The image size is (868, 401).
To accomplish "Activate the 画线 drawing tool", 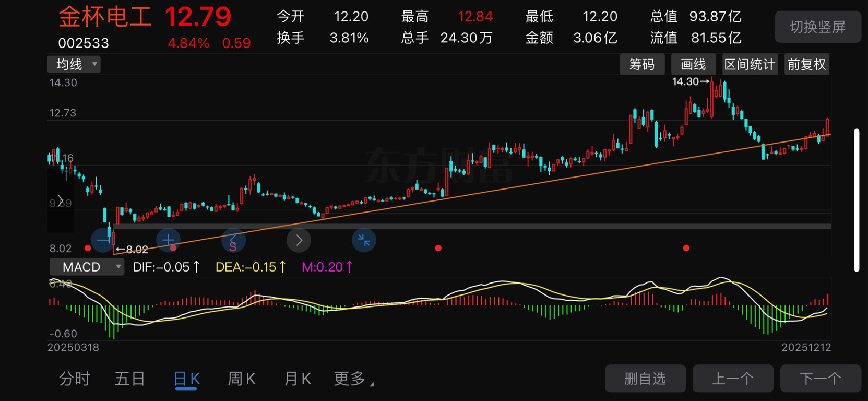I will click(x=693, y=64).
